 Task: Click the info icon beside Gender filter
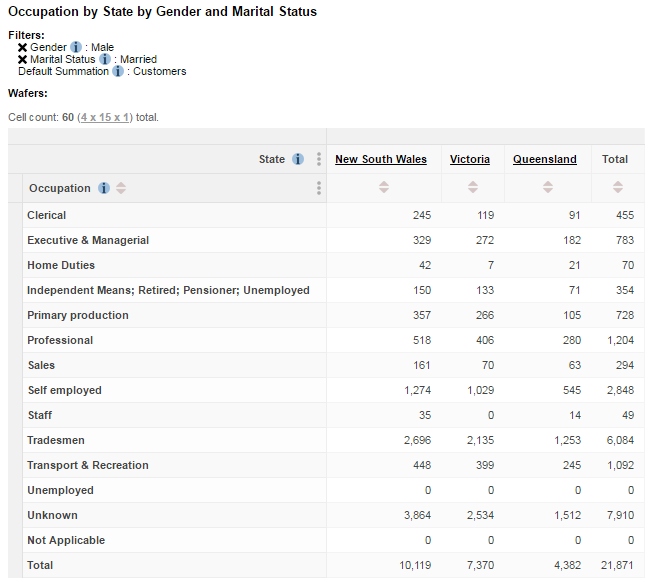click(76, 47)
